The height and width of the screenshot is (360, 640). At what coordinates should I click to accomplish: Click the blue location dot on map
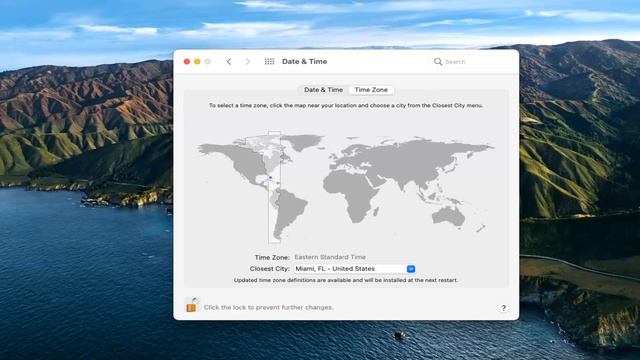(x=270, y=178)
